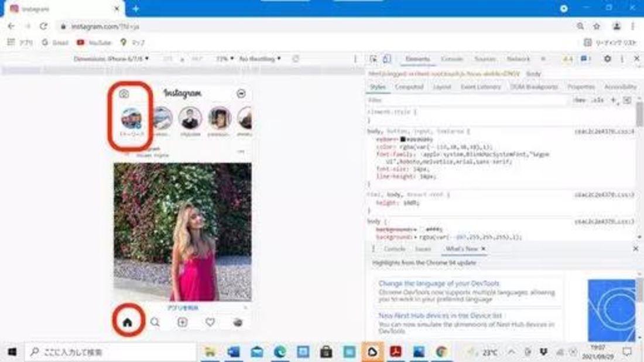Go back in Chrome

pos(11,26)
